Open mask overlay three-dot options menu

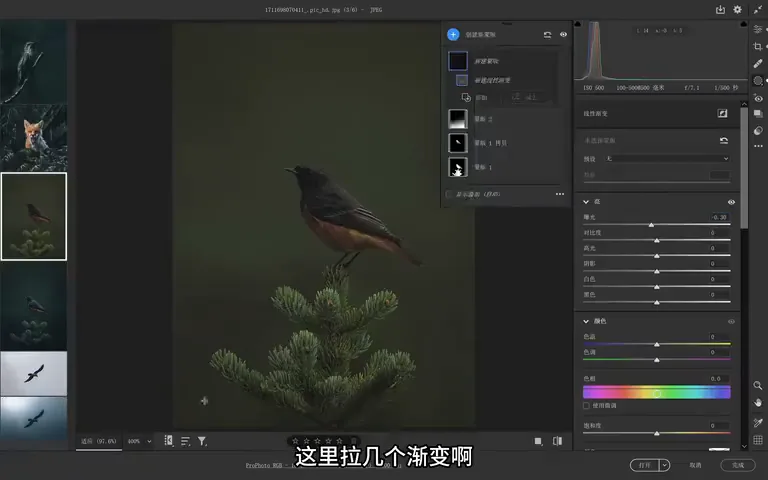pos(560,194)
